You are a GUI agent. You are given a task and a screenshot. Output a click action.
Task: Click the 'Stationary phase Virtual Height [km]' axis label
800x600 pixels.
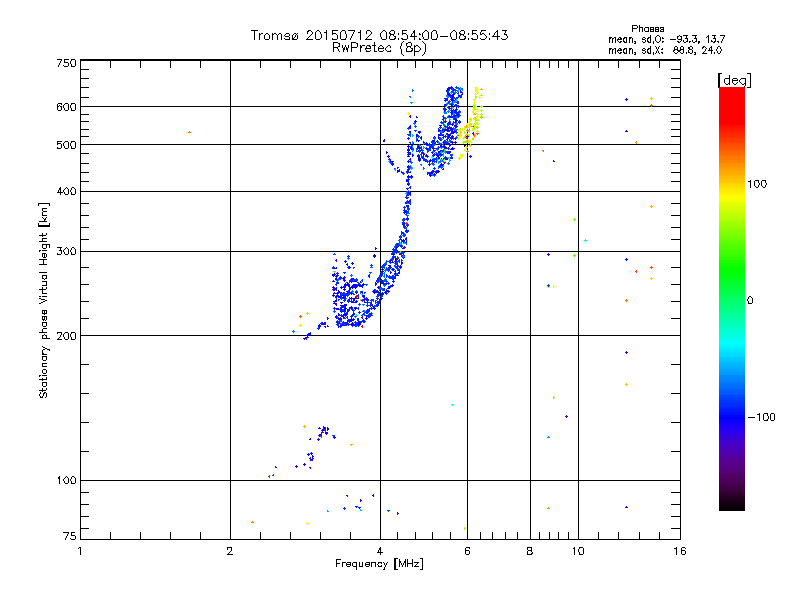tap(44, 300)
